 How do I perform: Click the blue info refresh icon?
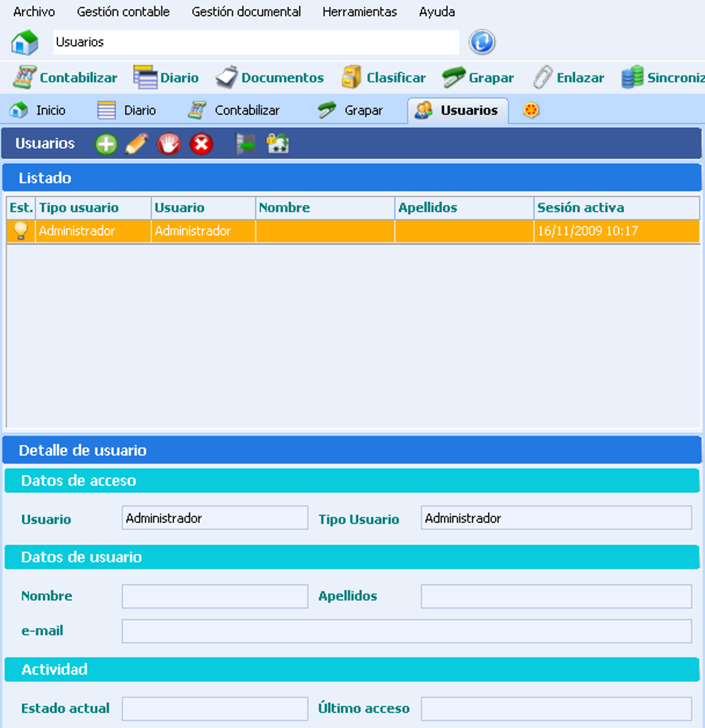(x=482, y=42)
